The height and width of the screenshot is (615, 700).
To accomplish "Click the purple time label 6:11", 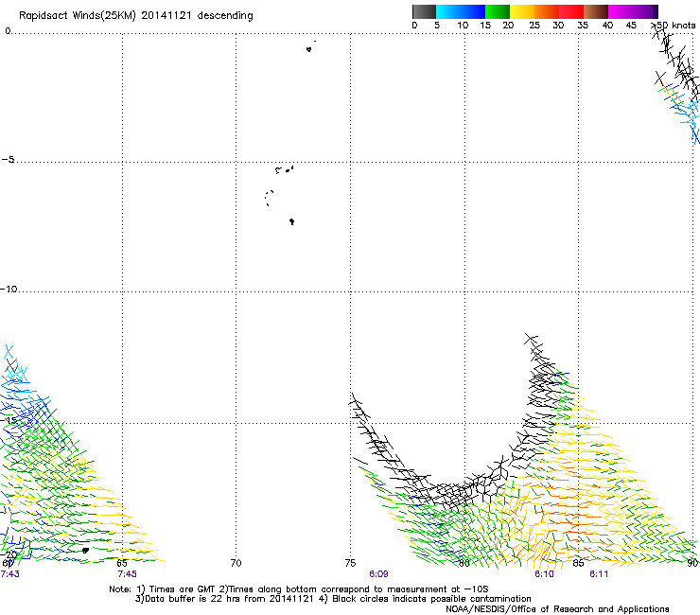I will pyautogui.click(x=599, y=574).
